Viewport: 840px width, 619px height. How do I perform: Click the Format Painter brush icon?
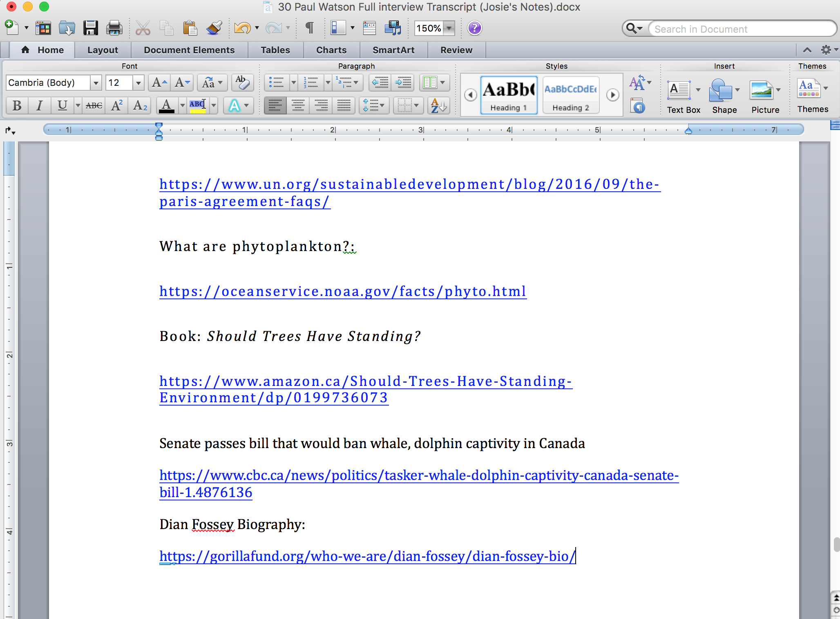tap(214, 28)
